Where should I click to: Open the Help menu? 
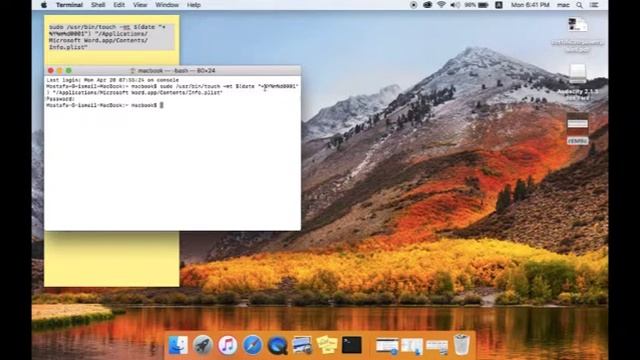point(193,5)
